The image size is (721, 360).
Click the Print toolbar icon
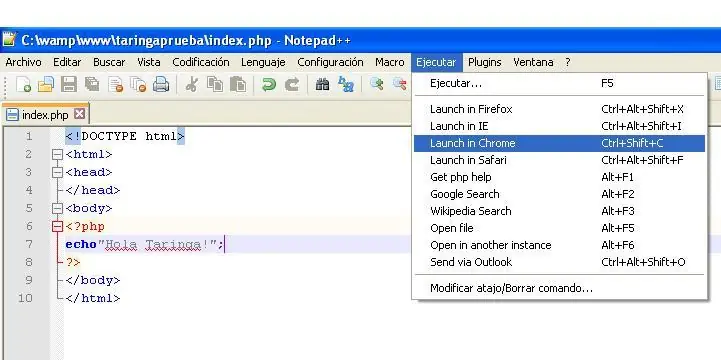161,85
